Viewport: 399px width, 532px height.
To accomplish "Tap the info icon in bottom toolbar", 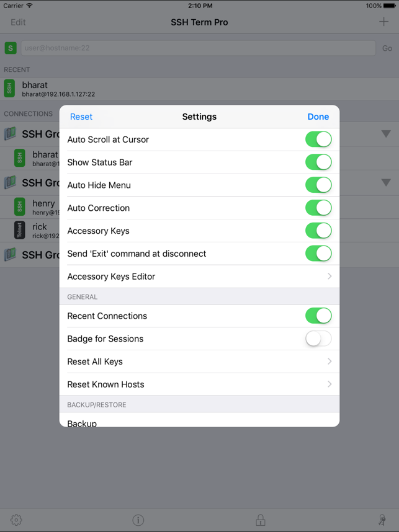I will (138, 520).
